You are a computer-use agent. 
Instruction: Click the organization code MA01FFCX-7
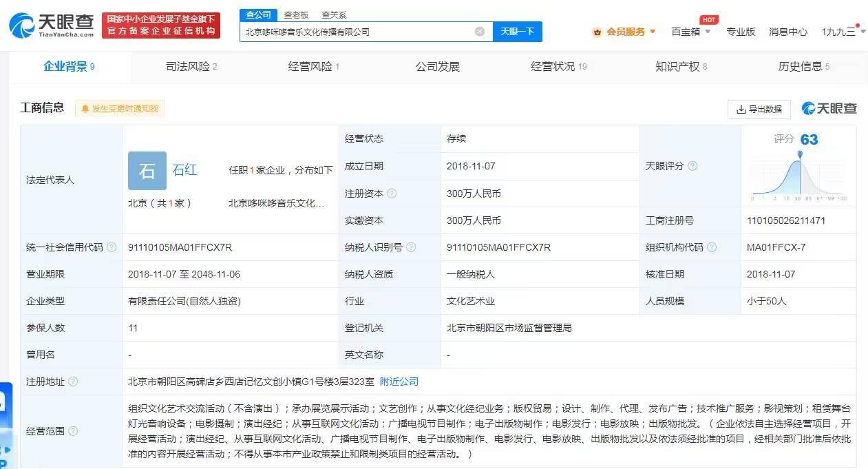click(776, 247)
